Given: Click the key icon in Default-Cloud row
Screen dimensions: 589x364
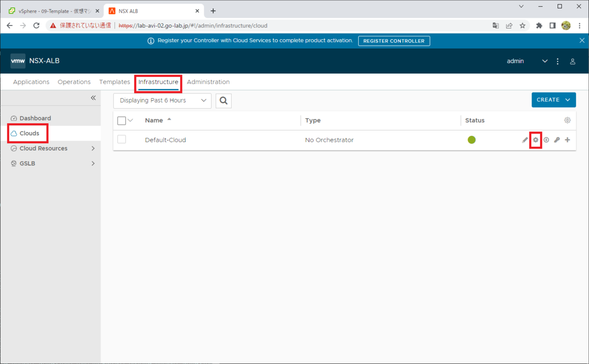Looking at the screenshot, I should click(557, 140).
